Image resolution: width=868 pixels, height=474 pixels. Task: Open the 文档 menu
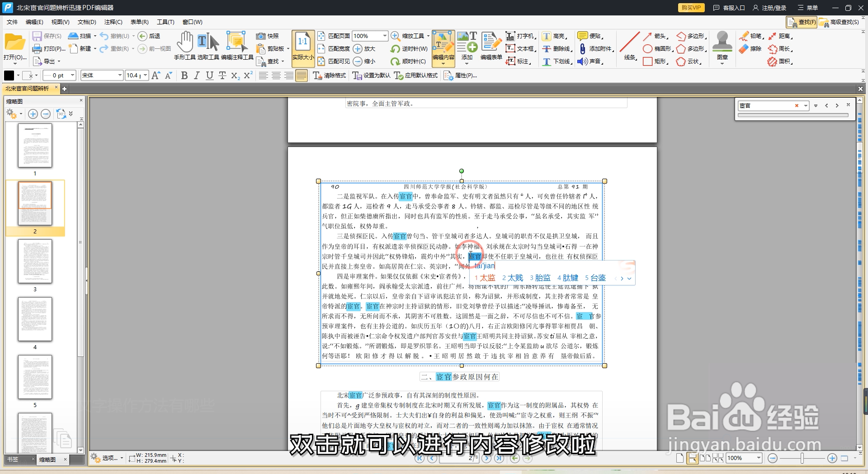tap(87, 22)
